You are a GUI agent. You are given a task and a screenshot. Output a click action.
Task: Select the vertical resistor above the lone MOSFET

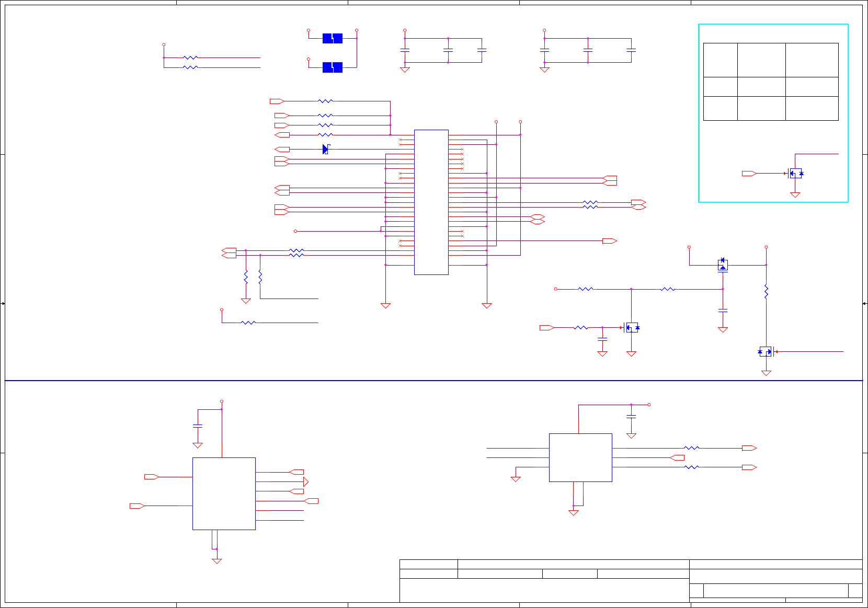(766, 292)
